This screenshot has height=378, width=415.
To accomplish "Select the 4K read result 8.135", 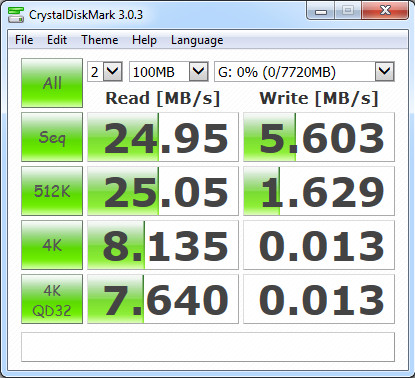I will point(163,245).
